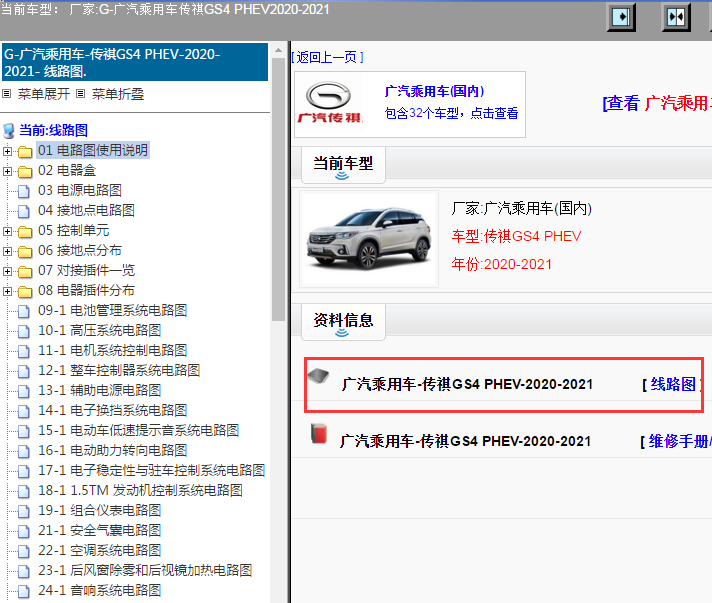Expand the 08 电器插件分布 tree node

[7, 291]
